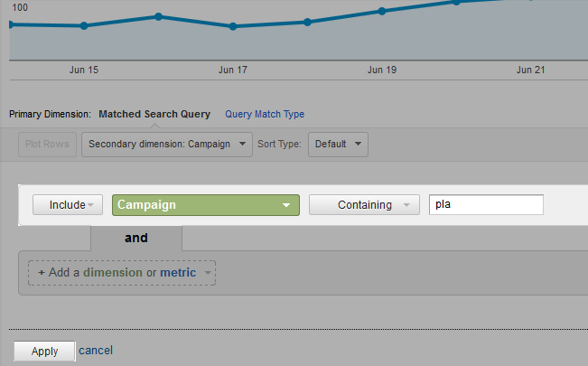This screenshot has width=588, height=366.
Task: Click the chart data point above Jun 19
Action: 382,12
